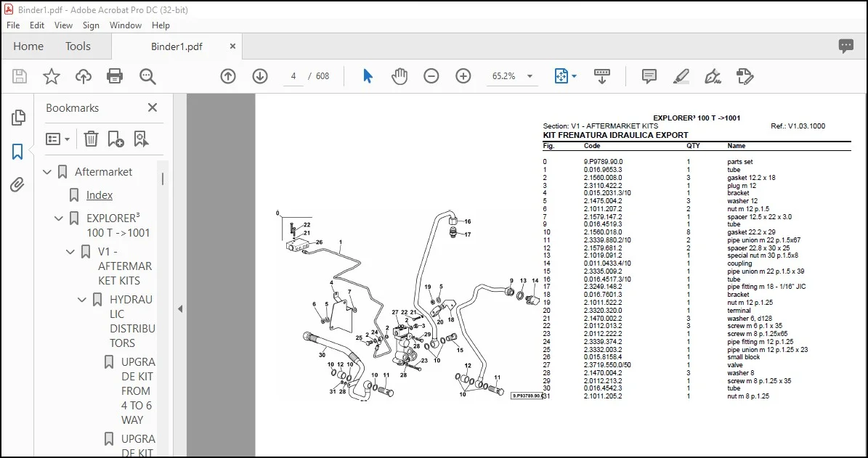Open the zoom level dropdown
The height and width of the screenshot is (458, 868).
(x=530, y=76)
